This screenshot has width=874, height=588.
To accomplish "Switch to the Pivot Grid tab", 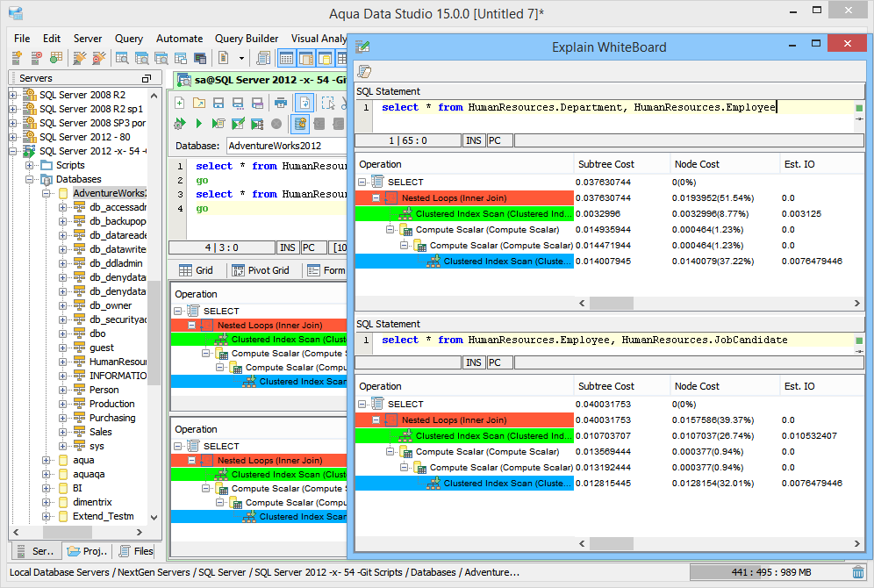I will (x=261, y=270).
